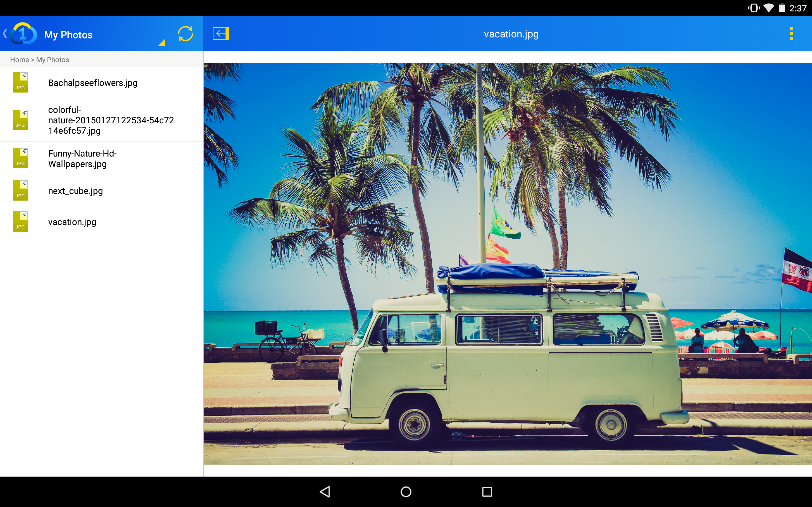Go to the Home breadcrumb

19,60
